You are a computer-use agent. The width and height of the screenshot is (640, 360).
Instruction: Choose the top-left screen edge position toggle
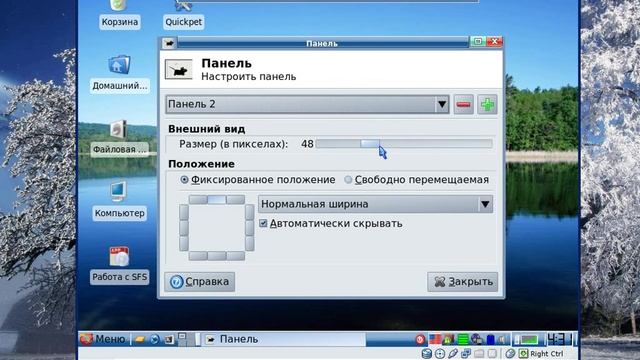[x=198, y=200]
